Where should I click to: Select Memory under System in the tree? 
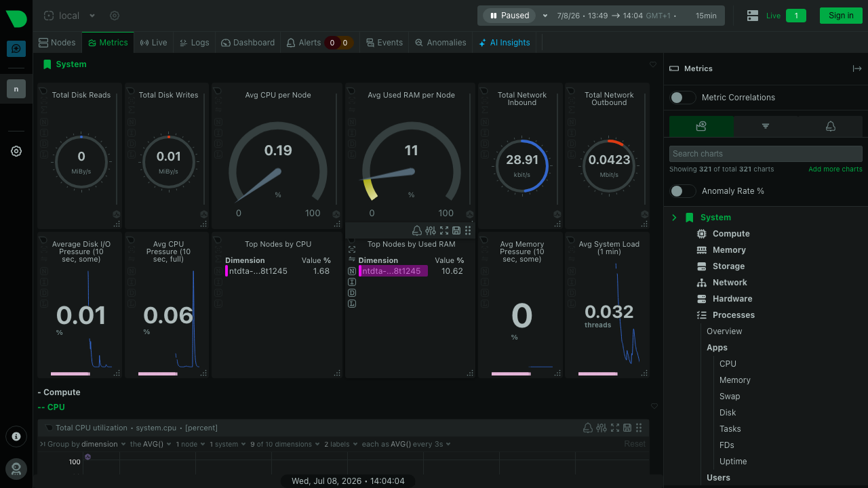(x=729, y=250)
